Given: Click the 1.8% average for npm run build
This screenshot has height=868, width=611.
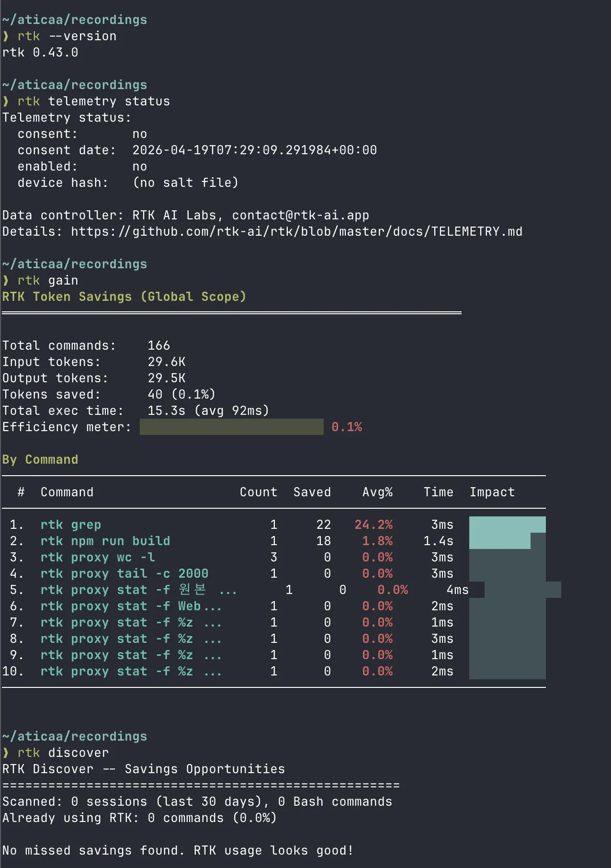Looking at the screenshot, I should (377, 541).
